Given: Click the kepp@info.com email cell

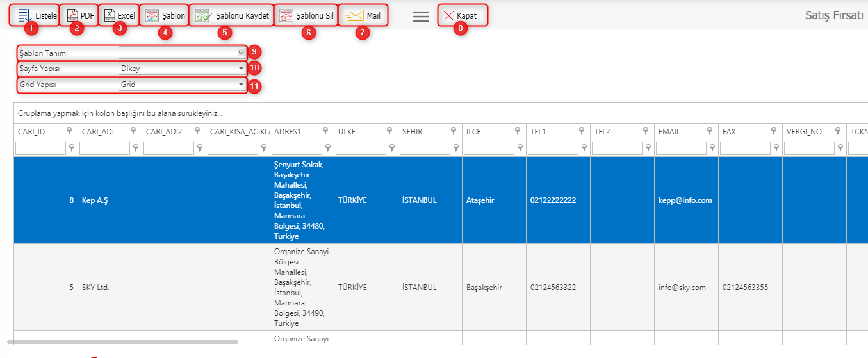Looking at the screenshot, I should [x=685, y=200].
